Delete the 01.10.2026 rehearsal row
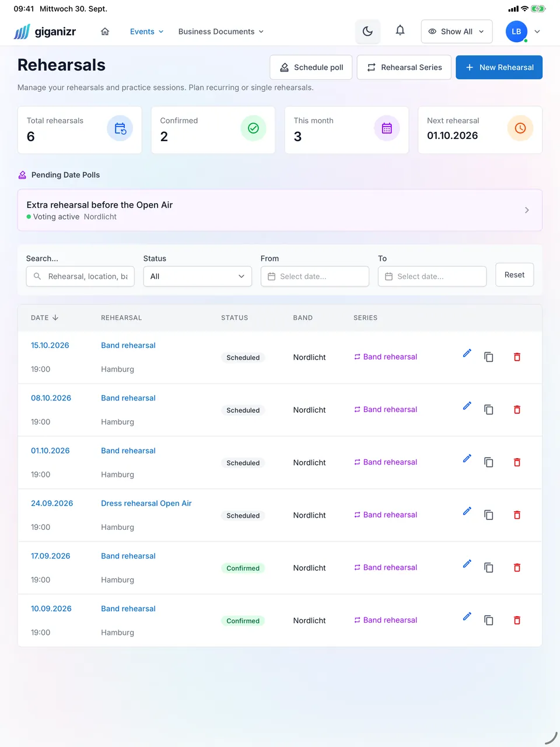 pos(517,462)
